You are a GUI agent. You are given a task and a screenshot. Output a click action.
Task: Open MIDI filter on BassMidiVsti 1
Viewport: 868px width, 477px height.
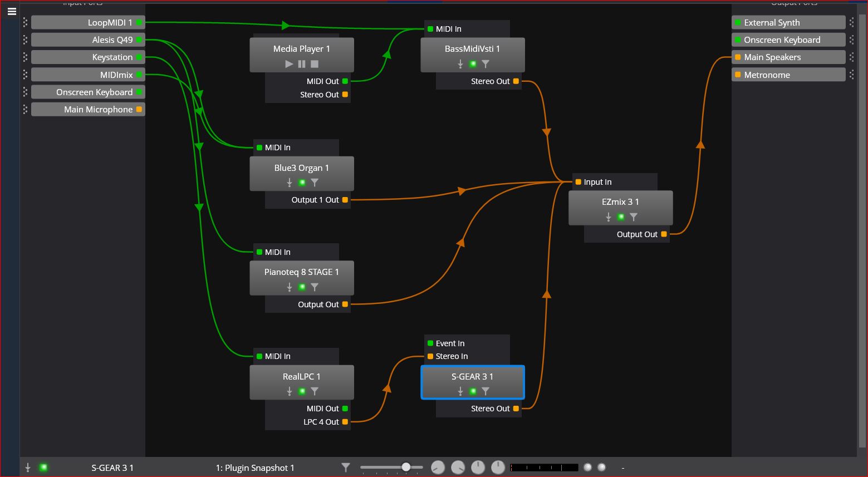click(x=486, y=64)
